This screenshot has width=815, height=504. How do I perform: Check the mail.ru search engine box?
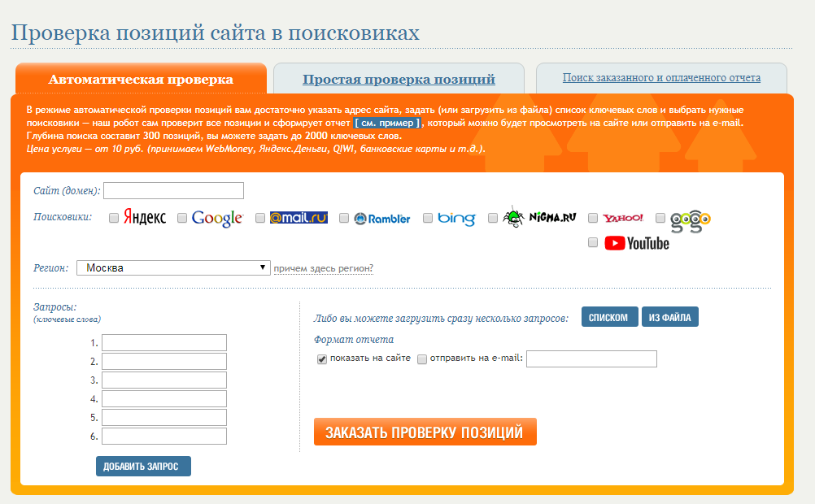pos(260,218)
